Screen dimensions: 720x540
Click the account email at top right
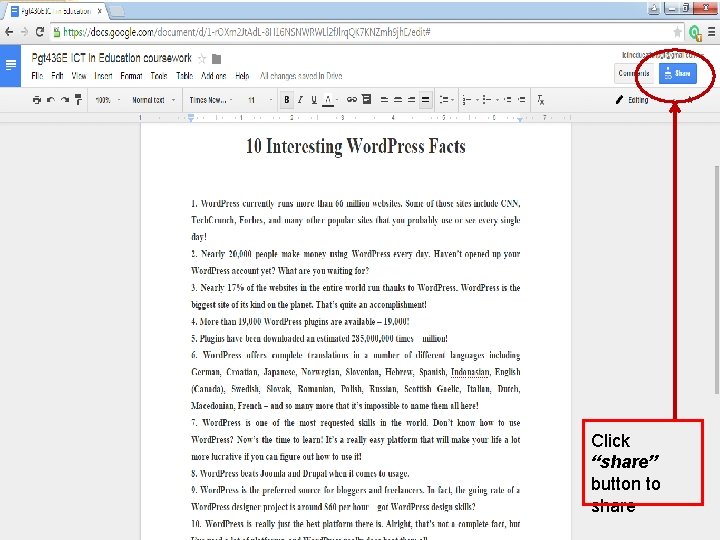coord(662,55)
